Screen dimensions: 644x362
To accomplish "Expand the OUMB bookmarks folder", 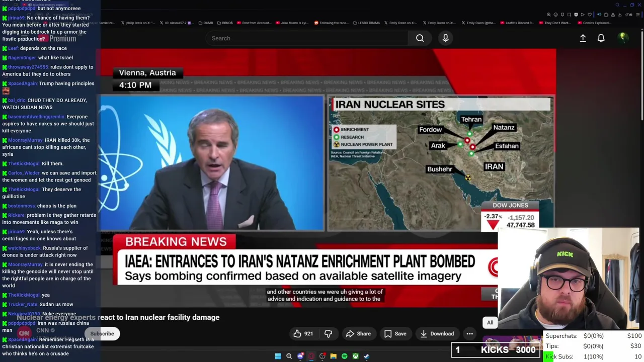I will 206,23.
